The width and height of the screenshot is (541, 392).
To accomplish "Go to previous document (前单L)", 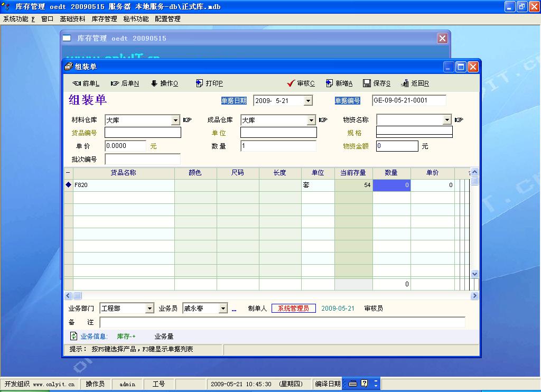I will pos(86,83).
